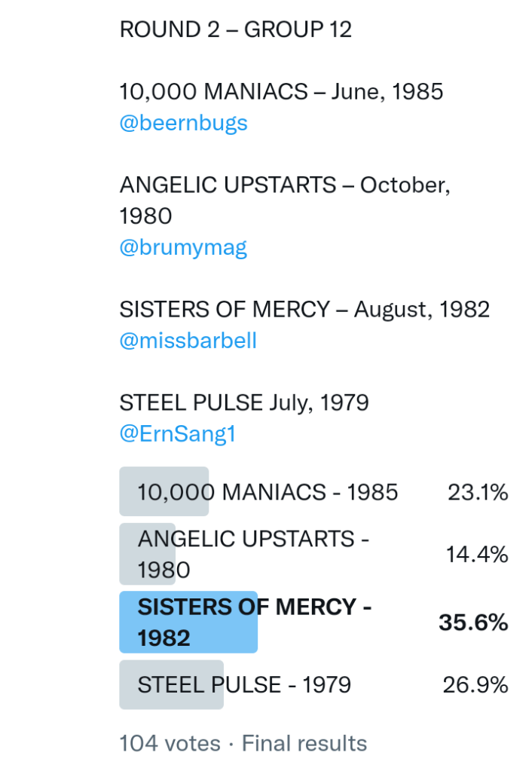Choose the STEEL PULSE - 1979 poll option

click(244, 685)
